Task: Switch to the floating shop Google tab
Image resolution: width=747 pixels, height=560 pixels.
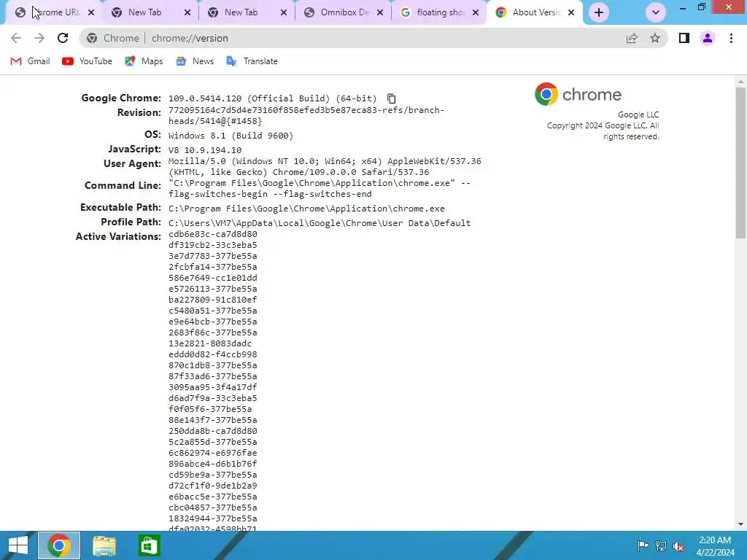Action: pos(438,12)
